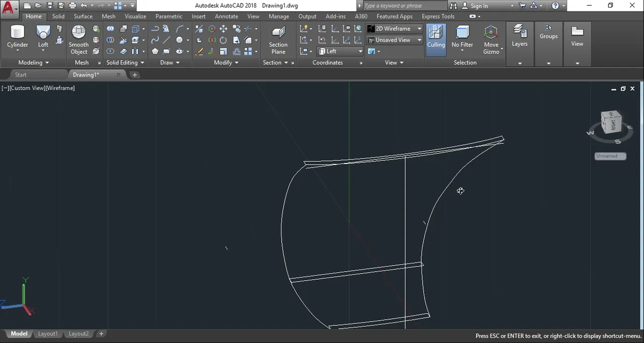Open the Featured Apps ribbon tab
This screenshot has width=644, height=343.
click(394, 17)
